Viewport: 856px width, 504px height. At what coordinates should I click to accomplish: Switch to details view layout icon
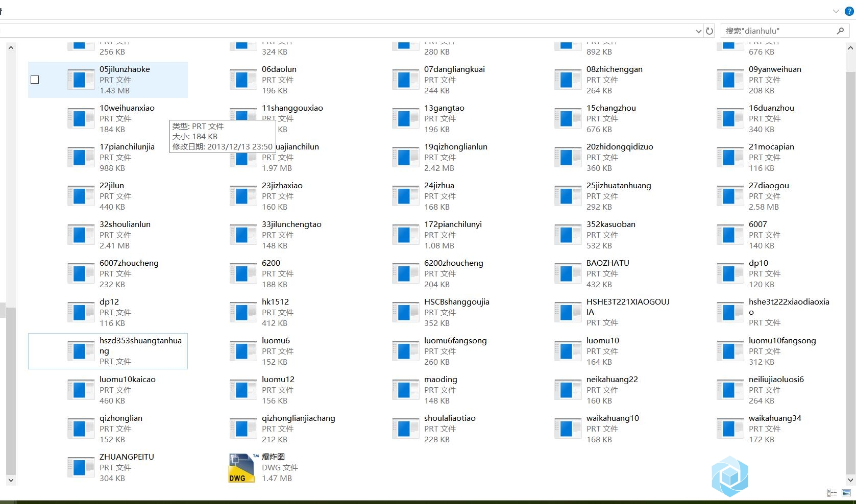click(x=832, y=493)
